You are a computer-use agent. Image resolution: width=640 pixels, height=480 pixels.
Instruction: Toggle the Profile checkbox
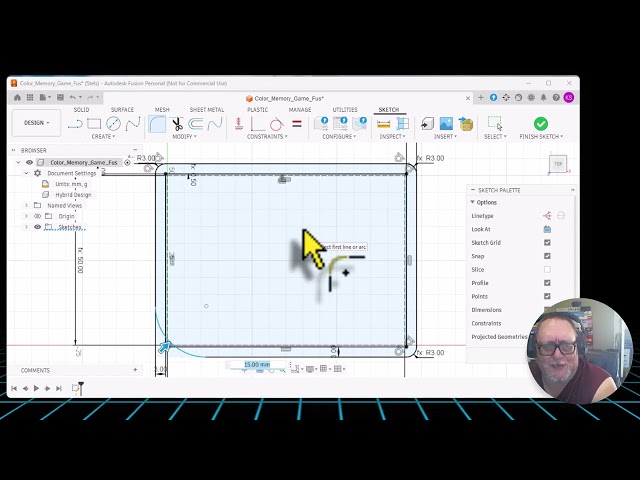[547, 283]
